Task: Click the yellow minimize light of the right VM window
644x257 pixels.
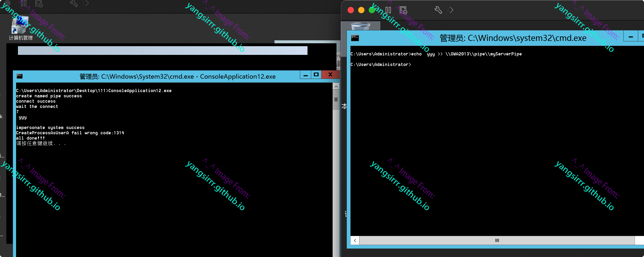Action: 361,10
